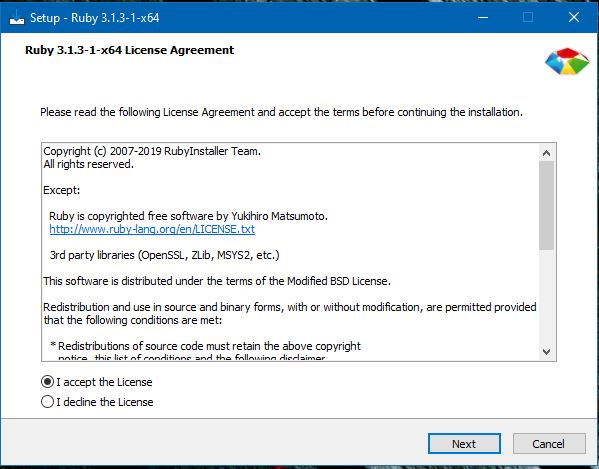
Task: Click the Cancel button
Action: pos(549,443)
